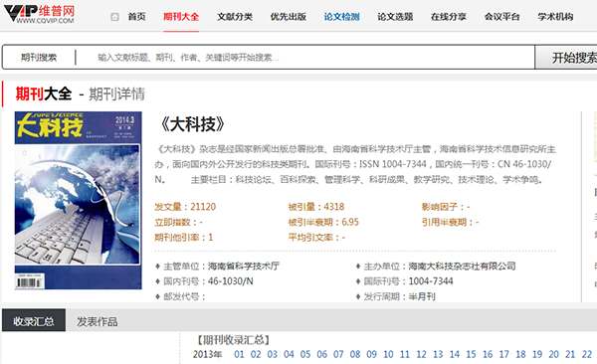The width and height of the screenshot is (597, 364).
Task: Select the 收录汇总 tab
Action: click(x=34, y=320)
